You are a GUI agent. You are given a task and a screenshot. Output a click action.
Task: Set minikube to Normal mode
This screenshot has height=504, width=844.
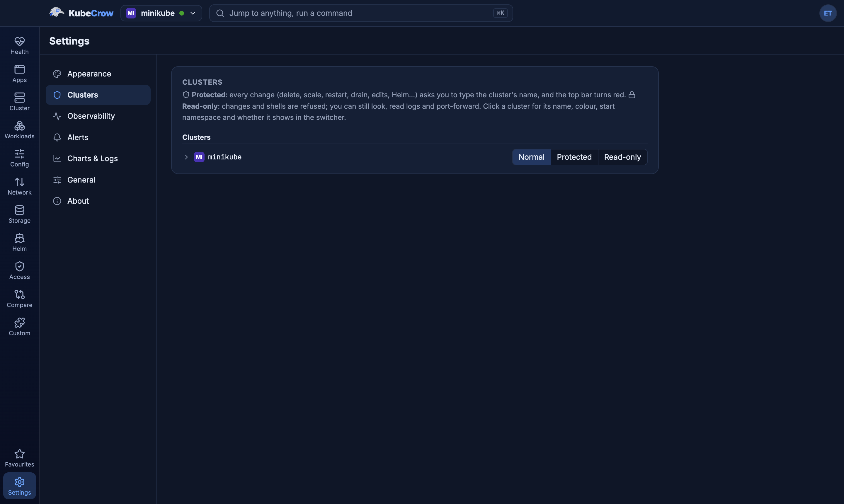tap(531, 157)
